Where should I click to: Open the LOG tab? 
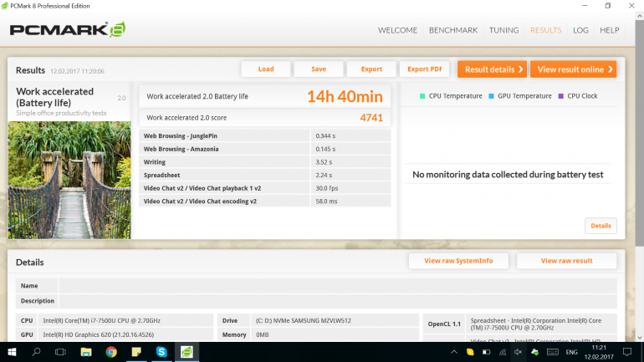[580, 30]
